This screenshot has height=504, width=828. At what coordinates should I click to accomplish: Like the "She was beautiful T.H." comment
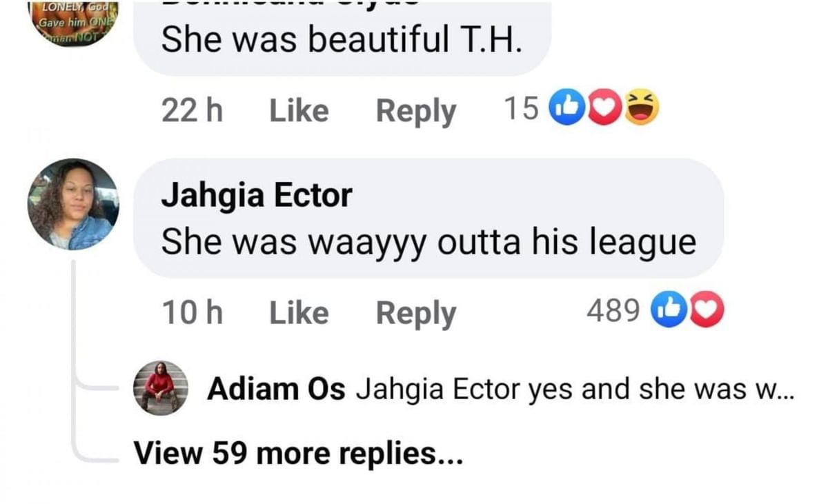pos(298,110)
